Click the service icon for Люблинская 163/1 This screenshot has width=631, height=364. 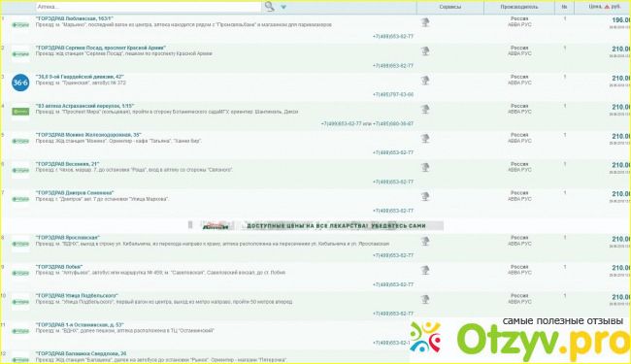click(x=425, y=22)
